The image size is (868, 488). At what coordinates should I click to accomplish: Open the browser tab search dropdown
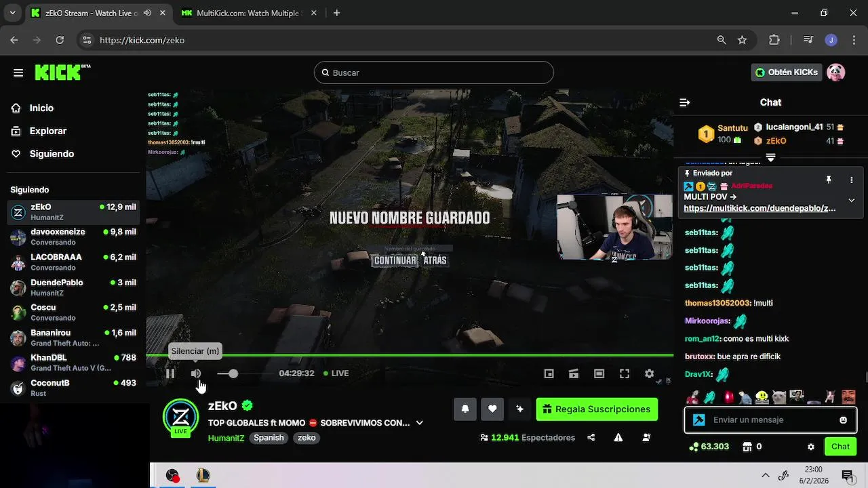[12, 13]
